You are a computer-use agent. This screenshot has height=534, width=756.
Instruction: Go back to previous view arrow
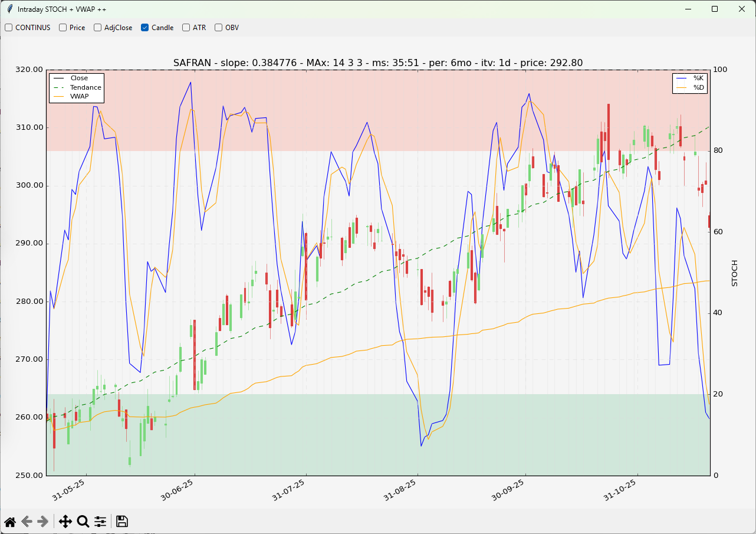coord(26,522)
